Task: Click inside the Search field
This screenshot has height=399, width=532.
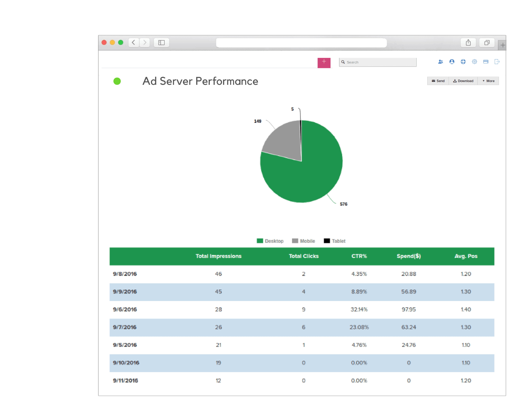Action: click(x=378, y=62)
